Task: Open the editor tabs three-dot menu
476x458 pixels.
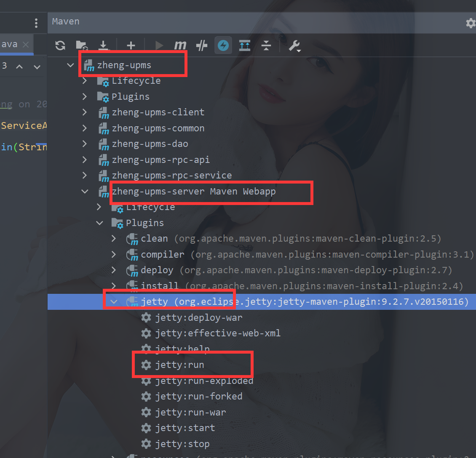Action: [x=36, y=23]
